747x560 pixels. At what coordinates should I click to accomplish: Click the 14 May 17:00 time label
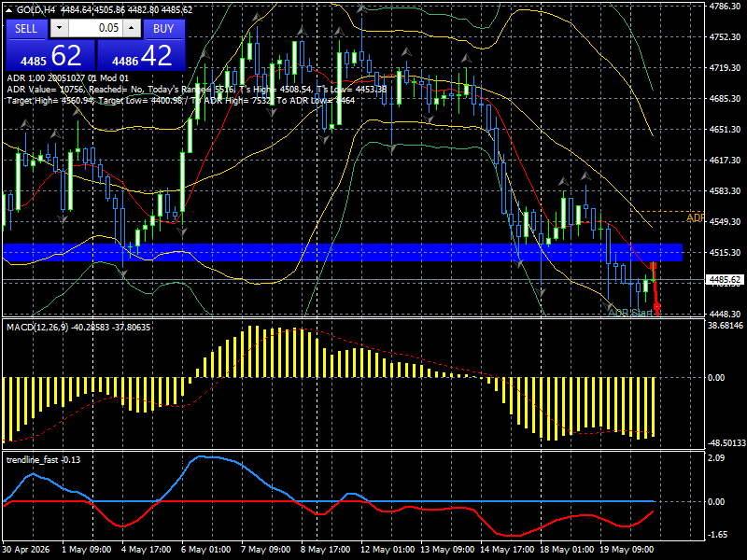coord(507,550)
